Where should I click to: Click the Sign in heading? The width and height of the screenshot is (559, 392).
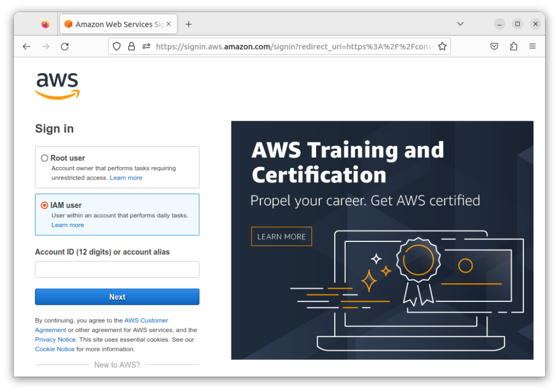[54, 128]
